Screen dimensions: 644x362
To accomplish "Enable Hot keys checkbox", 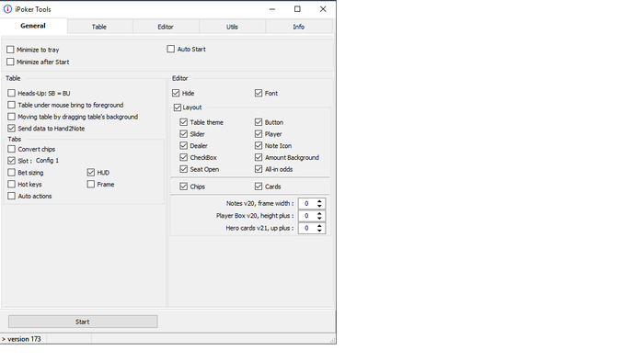I will click(x=11, y=184).
